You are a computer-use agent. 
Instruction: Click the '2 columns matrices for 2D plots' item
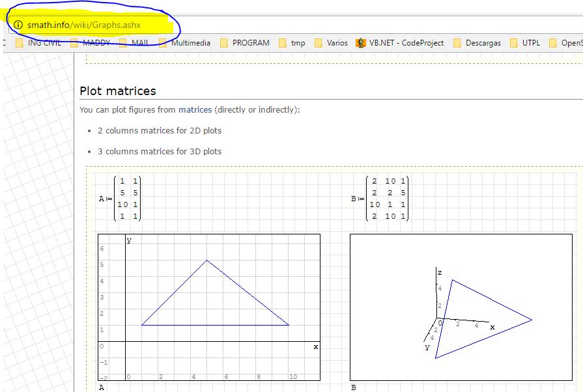[x=160, y=131]
